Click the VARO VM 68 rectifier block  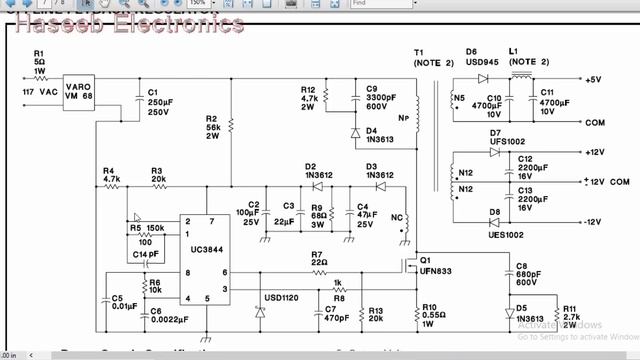(79, 92)
